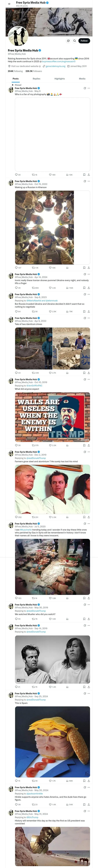Open Grok icon beside the profile search

[x=68, y=41]
